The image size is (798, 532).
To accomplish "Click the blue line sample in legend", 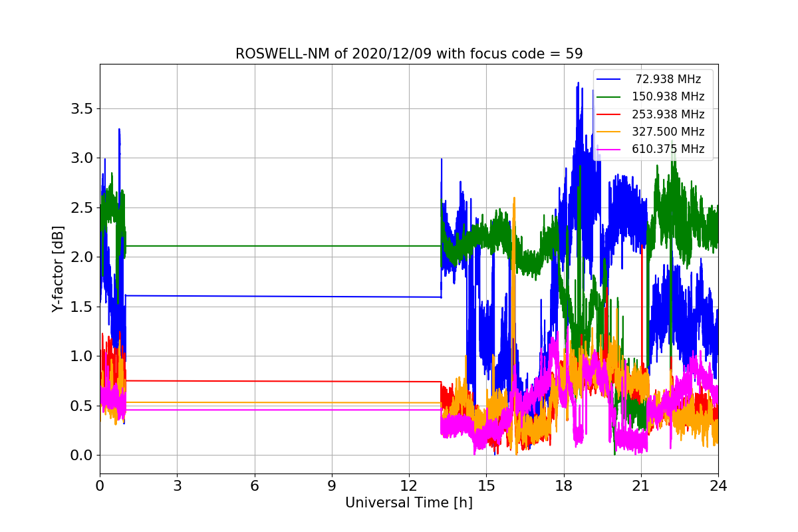I will [x=610, y=79].
